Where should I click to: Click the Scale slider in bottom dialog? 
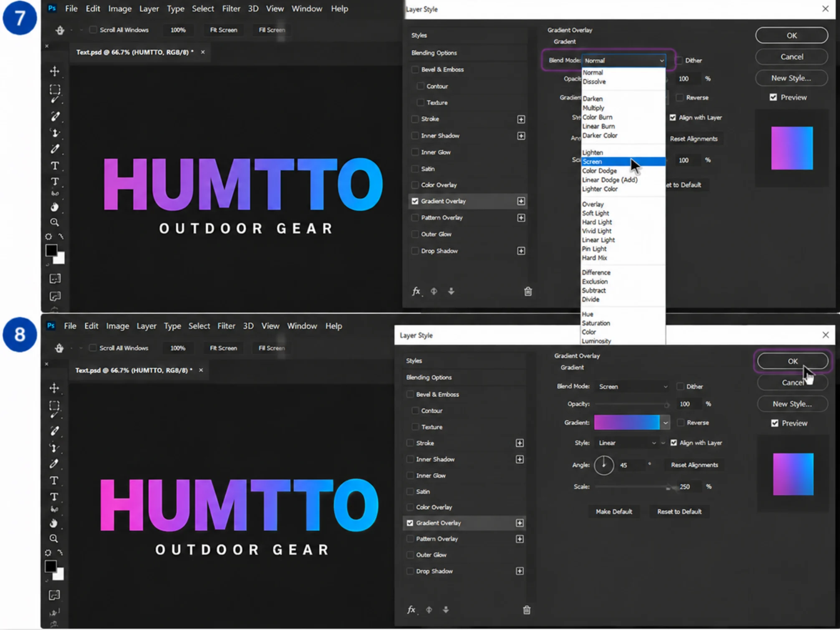[633, 487]
